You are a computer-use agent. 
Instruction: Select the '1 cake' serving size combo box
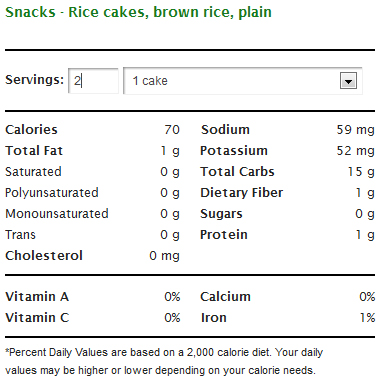tap(243, 81)
